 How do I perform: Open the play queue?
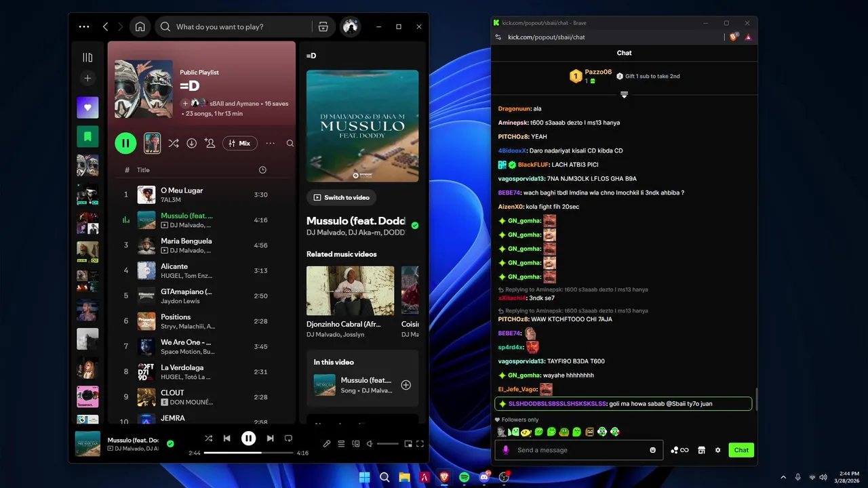tap(341, 444)
